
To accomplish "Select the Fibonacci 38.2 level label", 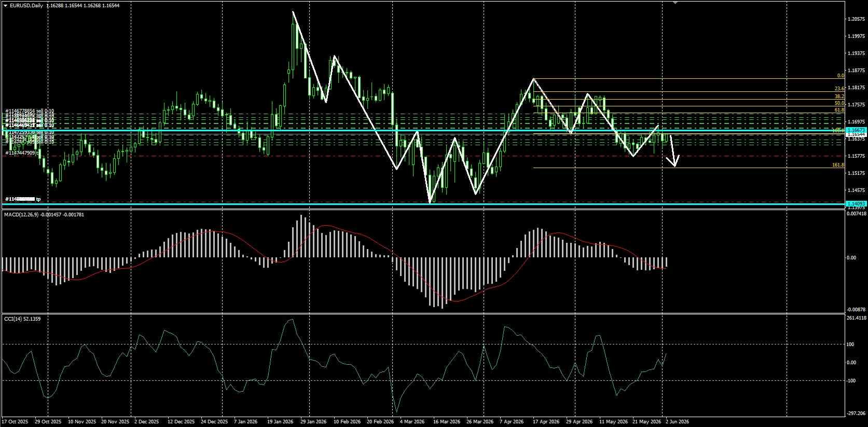I will coord(839,97).
